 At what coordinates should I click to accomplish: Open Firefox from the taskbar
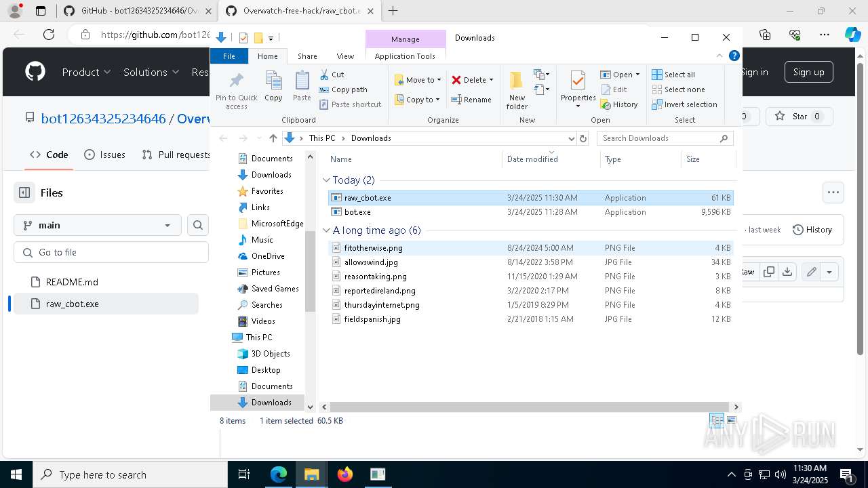(x=345, y=474)
